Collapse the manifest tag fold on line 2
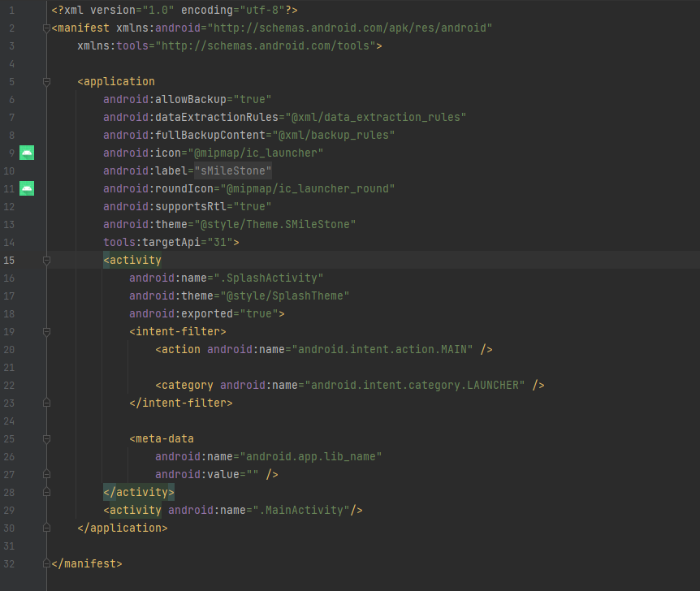The width and height of the screenshot is (700, 591). pyautogui.click(x=46, y=28)
